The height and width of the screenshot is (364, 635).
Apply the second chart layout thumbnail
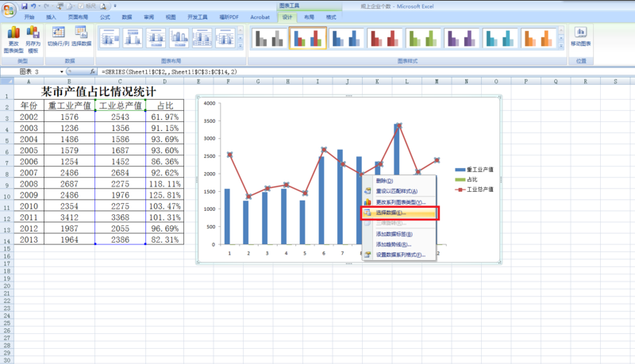click(133, 38)
